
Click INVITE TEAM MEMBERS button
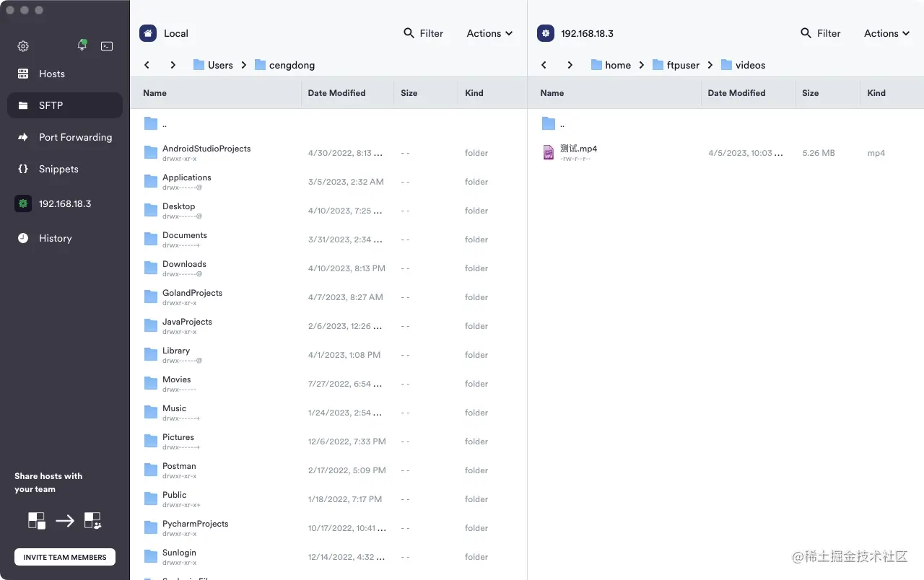pos(65,557)
